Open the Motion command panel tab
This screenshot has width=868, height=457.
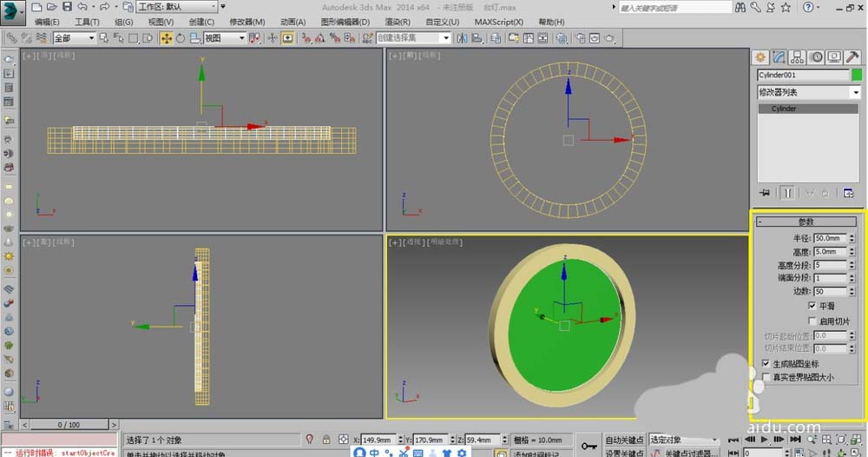point(816,57)
